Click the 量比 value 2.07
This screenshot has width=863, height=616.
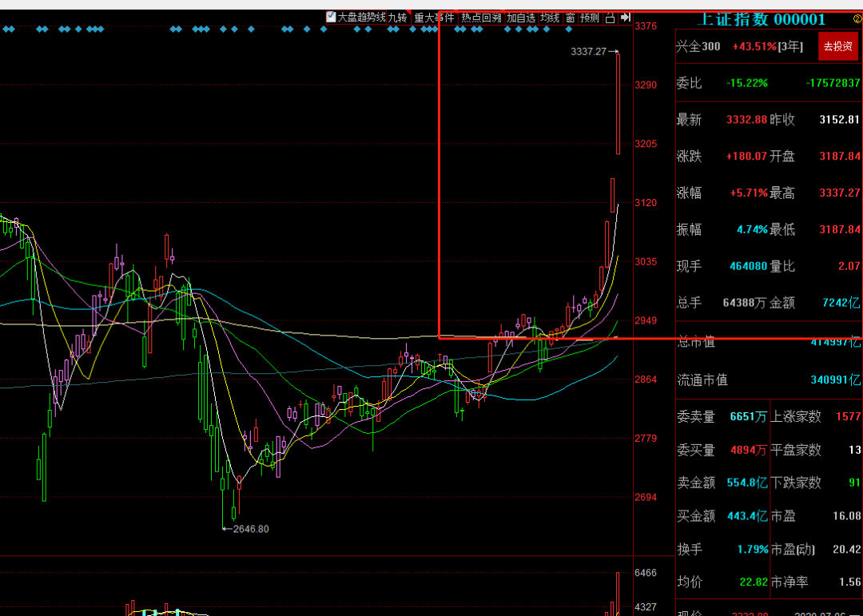[849, 266]
